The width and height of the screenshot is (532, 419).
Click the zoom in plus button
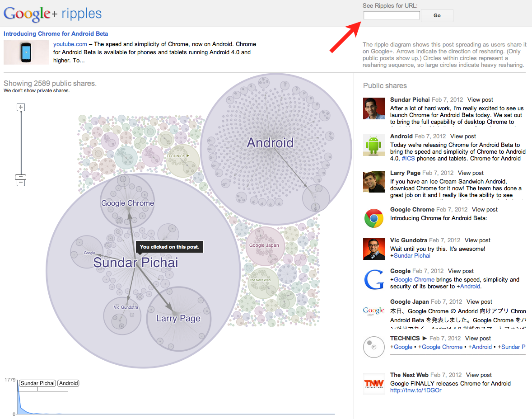click(21, 107)
